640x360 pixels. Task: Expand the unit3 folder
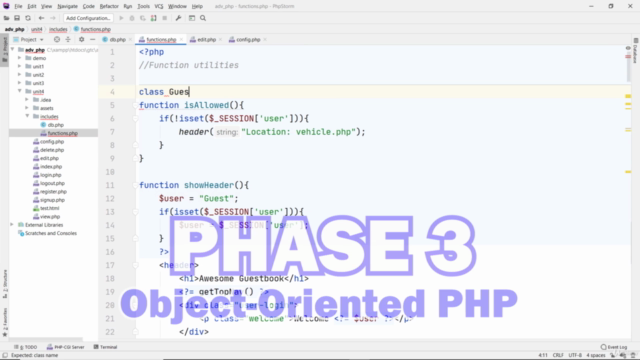[x=20, y=83]
